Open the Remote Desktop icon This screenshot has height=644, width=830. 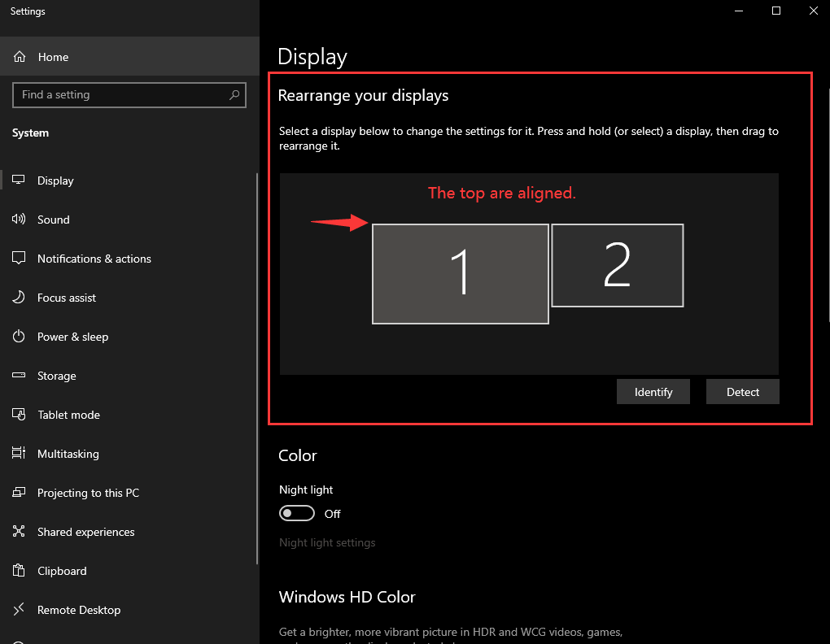[x=18, y=610]
